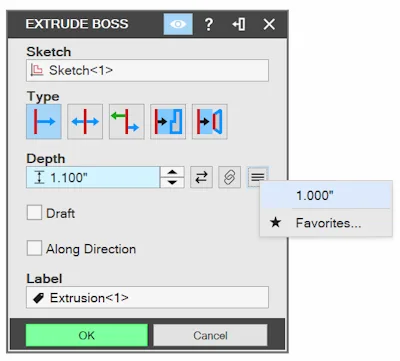Decrease depth with the down stepper arrow

click(172, 183)
